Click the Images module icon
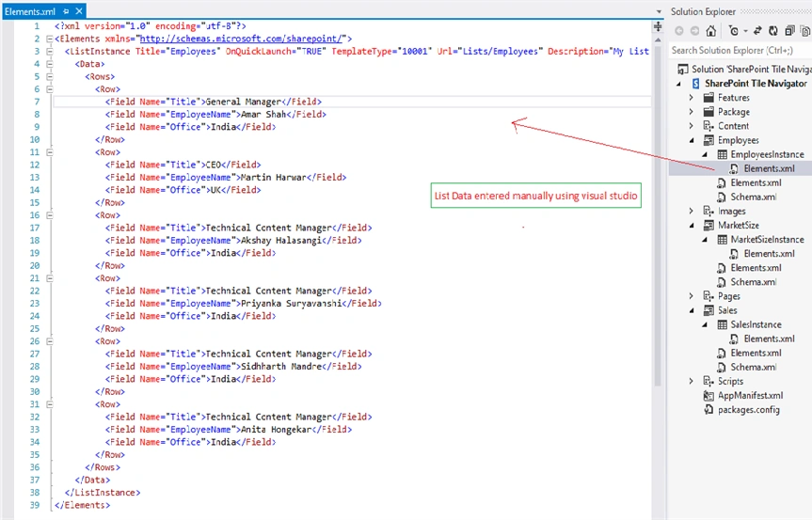The image size is (812, 520). click(x=709, y=212)
